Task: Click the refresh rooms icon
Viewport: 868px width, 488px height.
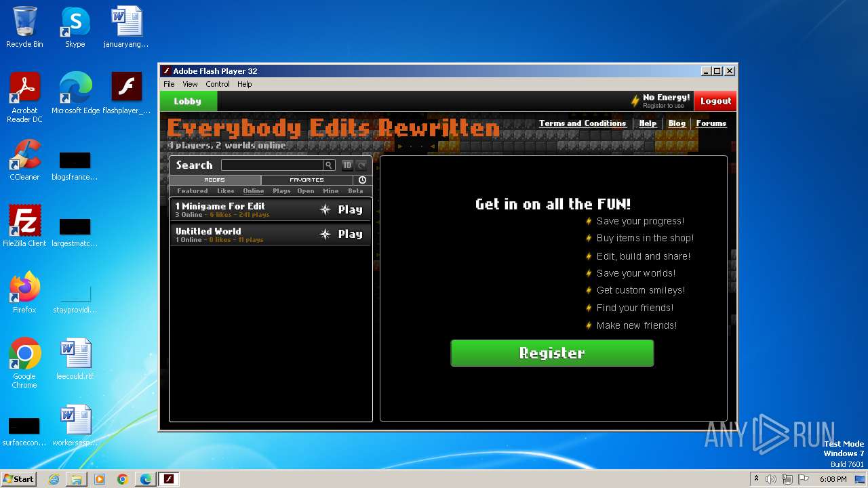Action: (362, 165)
